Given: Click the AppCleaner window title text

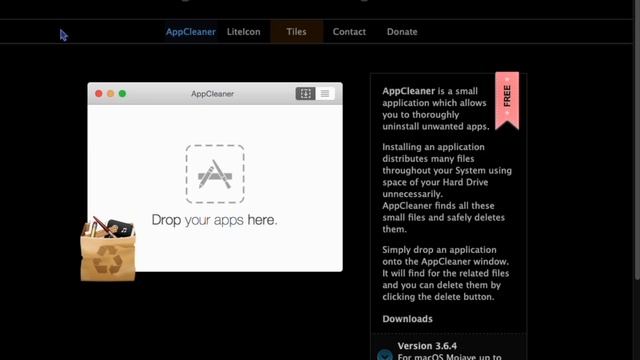Looking at the screenshot, I should 212,93.
